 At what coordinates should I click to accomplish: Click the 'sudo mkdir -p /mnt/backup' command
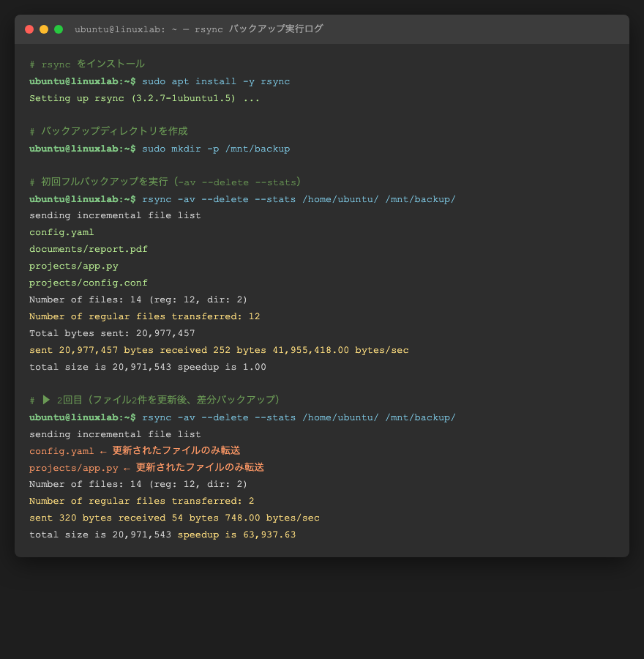point(216,149)
